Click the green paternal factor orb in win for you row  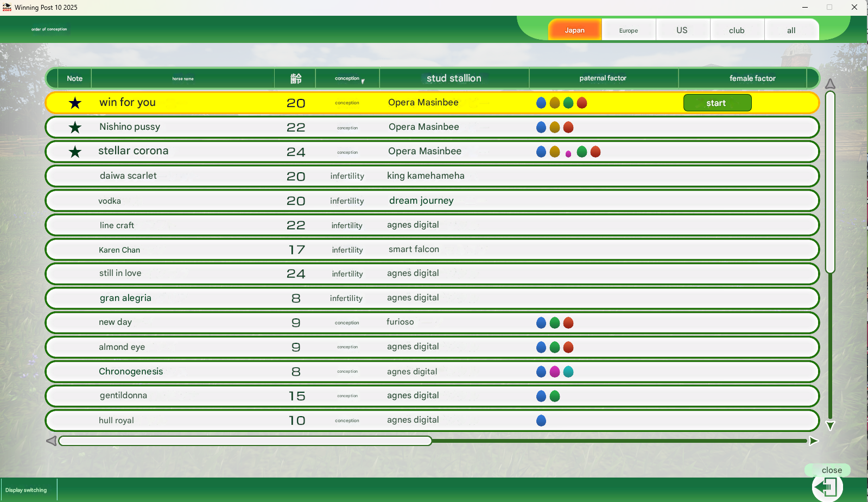[568, 103]
